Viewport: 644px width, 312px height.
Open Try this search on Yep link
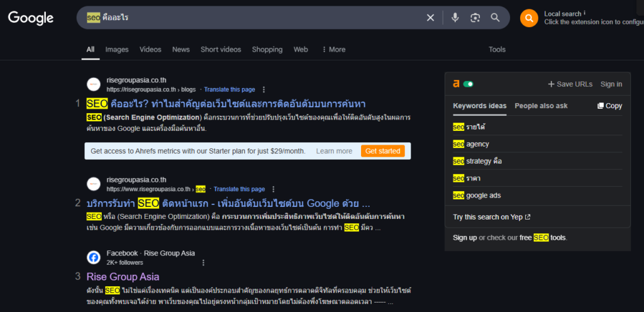[492, 217]
